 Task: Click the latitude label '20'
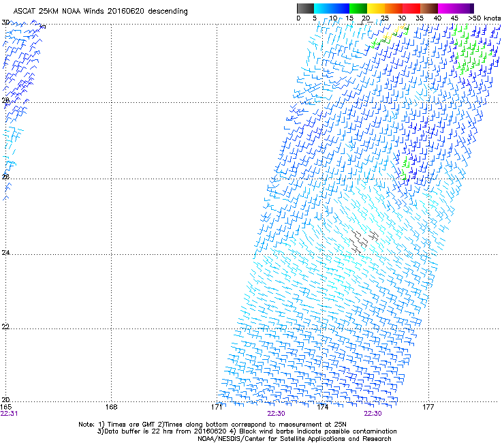[5, 399]
